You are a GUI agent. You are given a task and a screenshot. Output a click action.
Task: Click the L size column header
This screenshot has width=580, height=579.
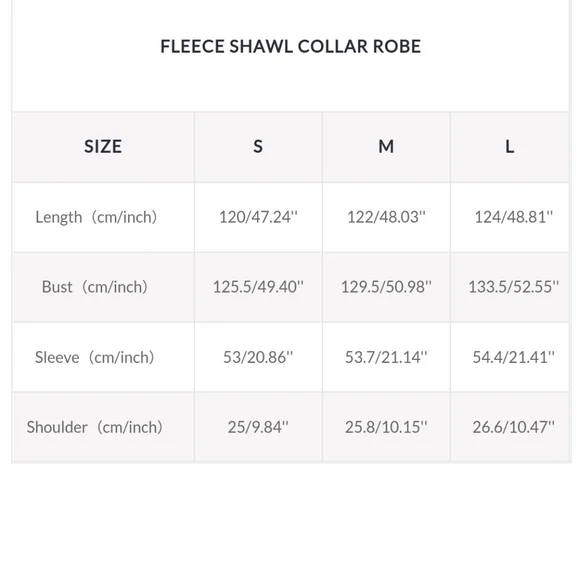coord(510,147)
